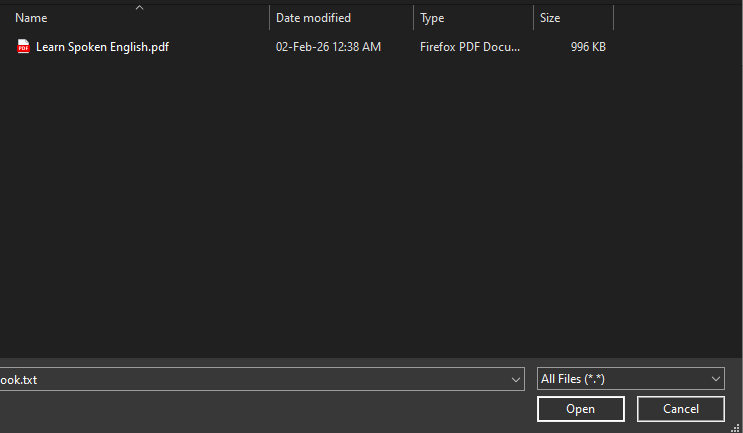This screenshot has width=743, height=433.
Task: Focus the file name text field
Action: (250, 379)
